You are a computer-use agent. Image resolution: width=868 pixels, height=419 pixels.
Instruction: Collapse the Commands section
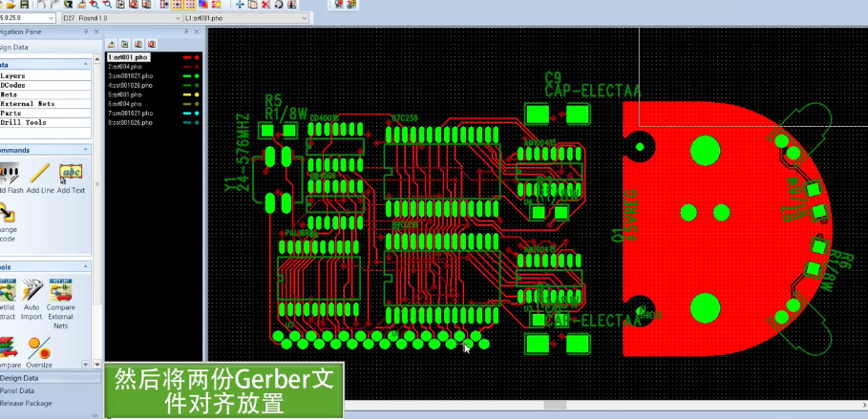[86, 150]
